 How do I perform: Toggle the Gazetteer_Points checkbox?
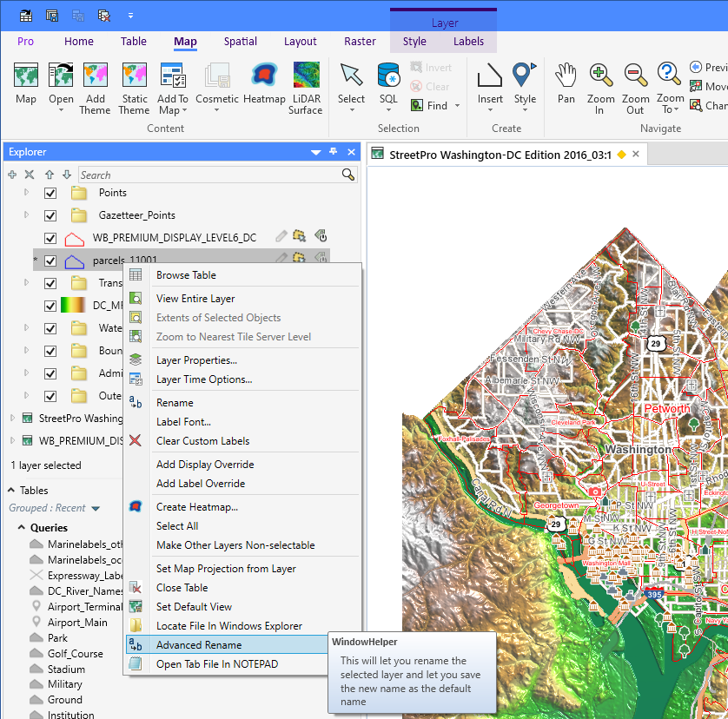pyautogui.click(x=50, y=214)
